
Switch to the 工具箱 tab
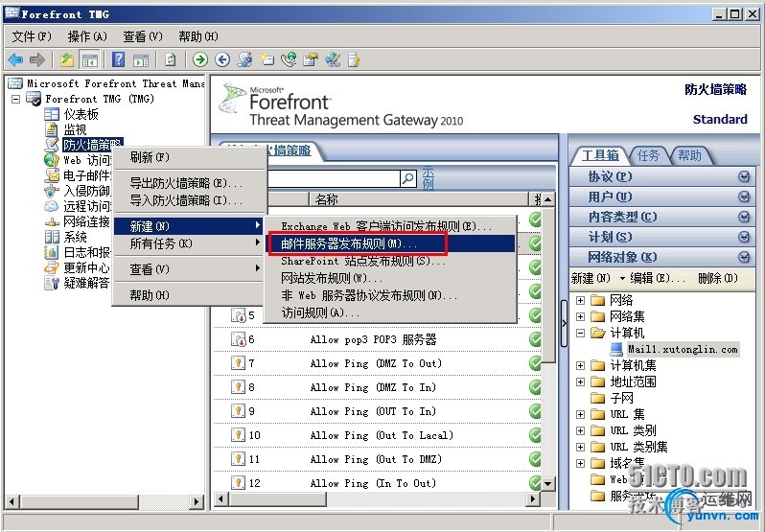600,155
